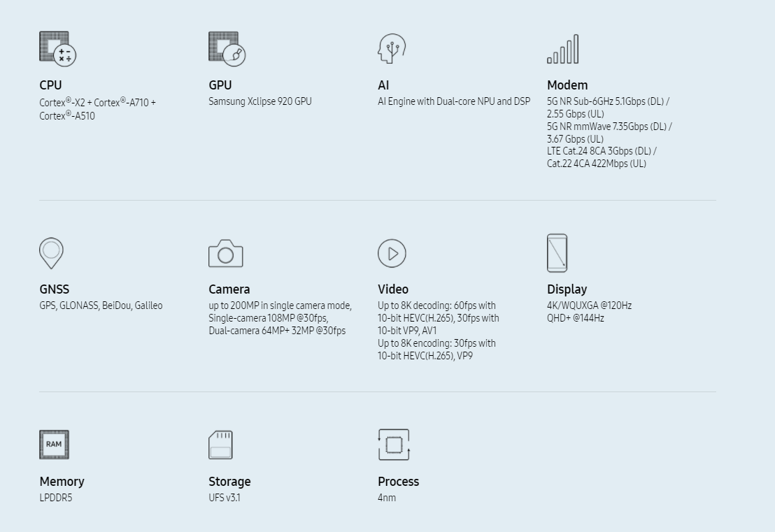This screenshot has height=532, width=775.
Task: Click the Camera heading
Action: (229, 289)
